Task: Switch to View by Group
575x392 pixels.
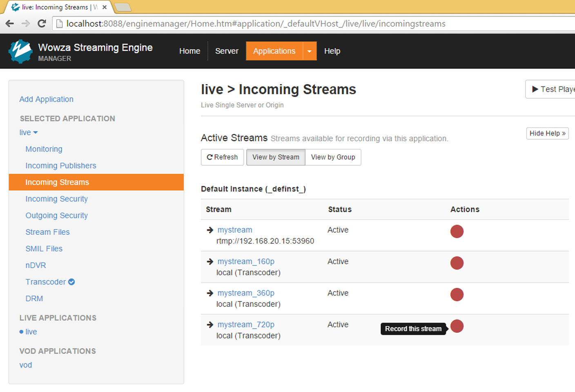Action: tap(333, 157)
